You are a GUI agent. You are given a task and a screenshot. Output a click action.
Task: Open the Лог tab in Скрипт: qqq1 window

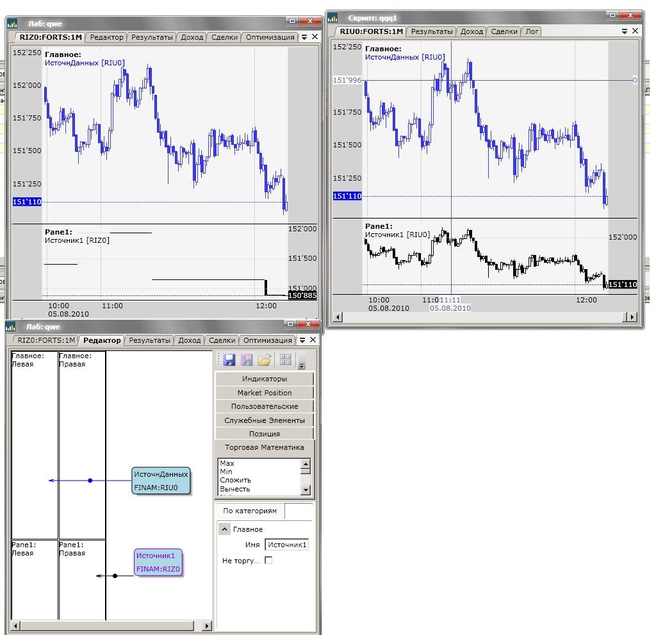[532, 31]
